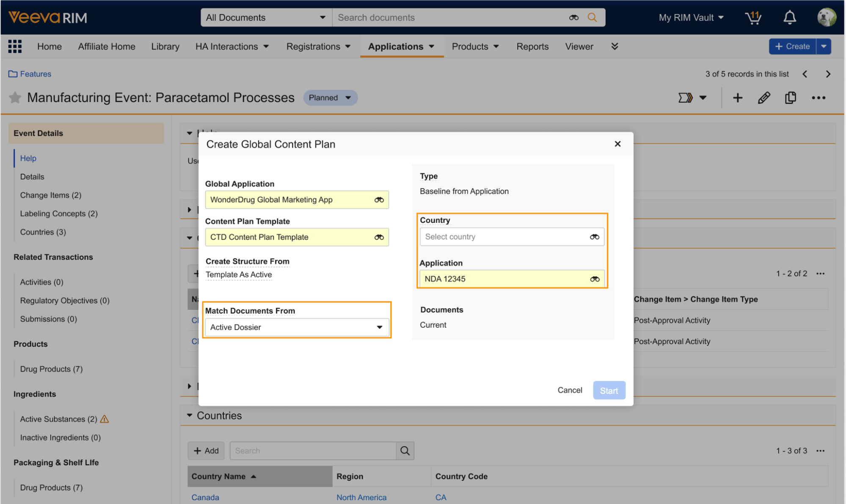Toggle the favorite star for Manufacturing Event
The image size is (846, 504).
click(15, 98)
